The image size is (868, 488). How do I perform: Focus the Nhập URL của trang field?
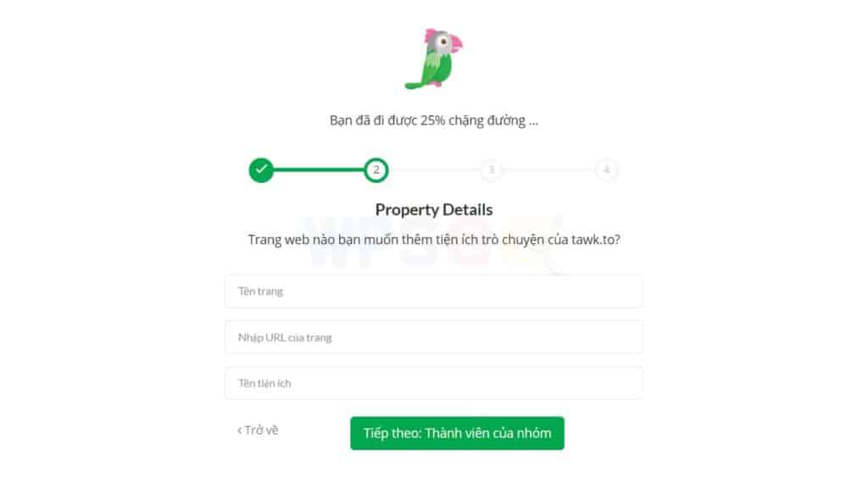pyautogui.click(x=434, y=337)
